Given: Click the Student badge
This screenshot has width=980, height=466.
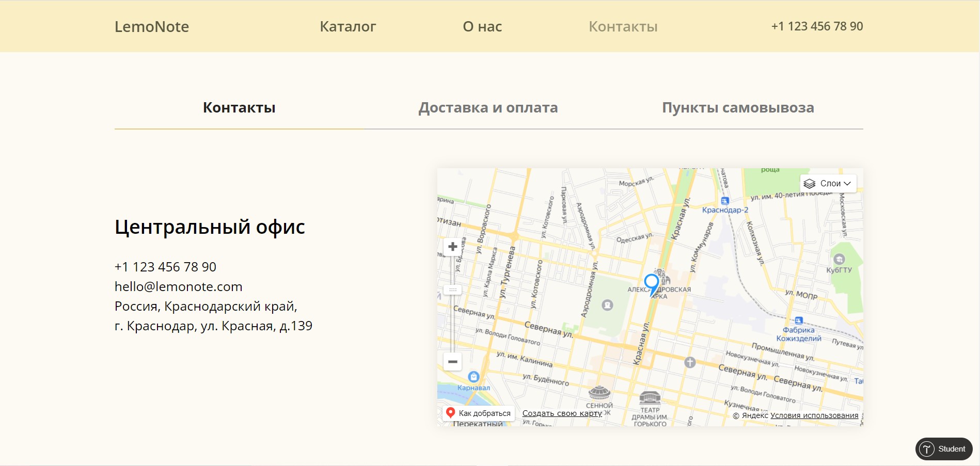Looking at the screenshot, I should tap(944, 449).
